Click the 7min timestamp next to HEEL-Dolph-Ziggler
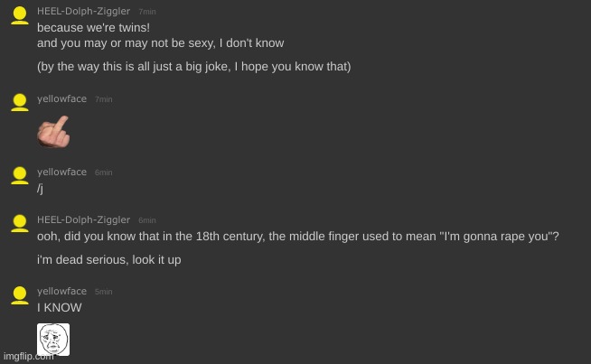This screenshot has width=591, height=364. coord(147,12)
